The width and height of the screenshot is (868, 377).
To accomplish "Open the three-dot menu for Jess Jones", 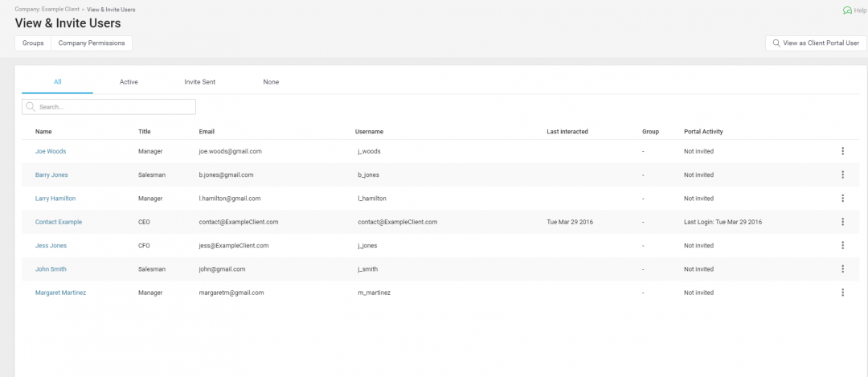I will (842, 245).
